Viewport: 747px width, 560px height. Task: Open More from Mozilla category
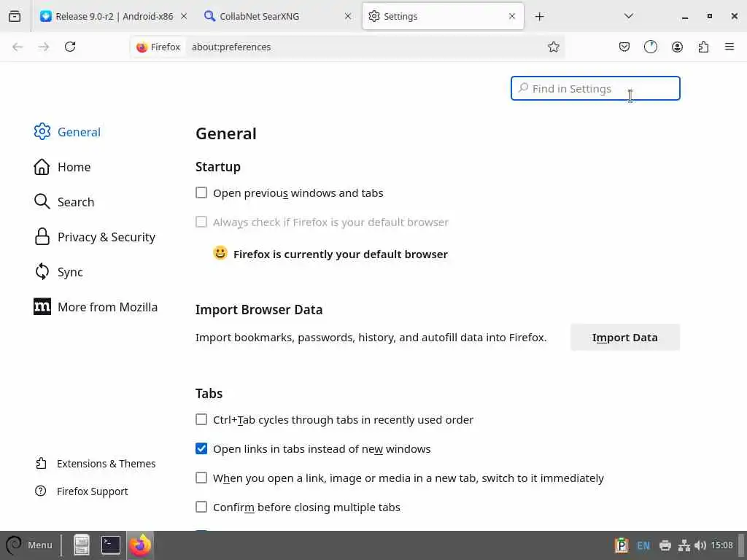point(96,307)
